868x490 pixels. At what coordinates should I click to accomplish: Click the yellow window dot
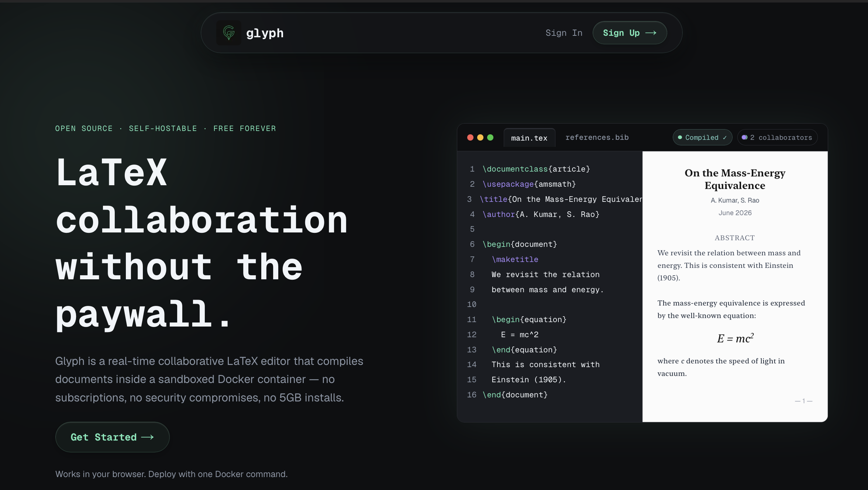[480, 137]
